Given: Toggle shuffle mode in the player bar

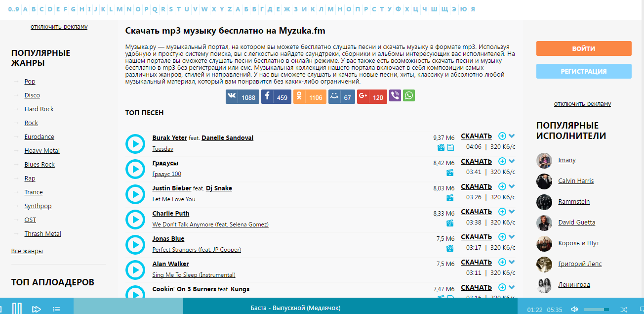Looking at the screenshot, I should [x=624, y=310].
